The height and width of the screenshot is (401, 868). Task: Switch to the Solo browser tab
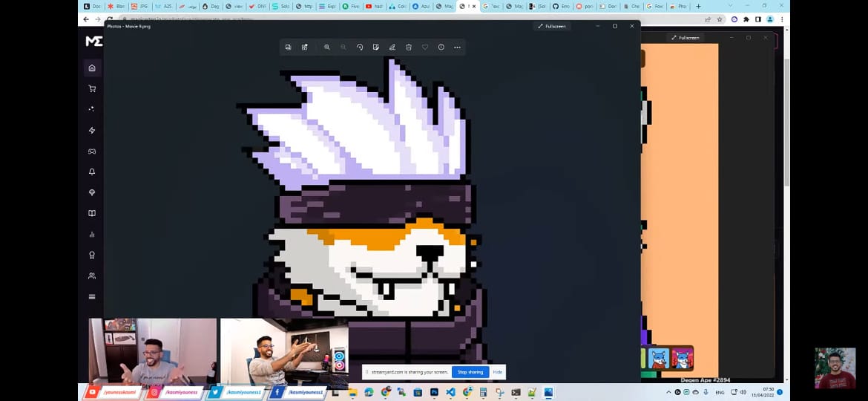[x=280, y=6]
